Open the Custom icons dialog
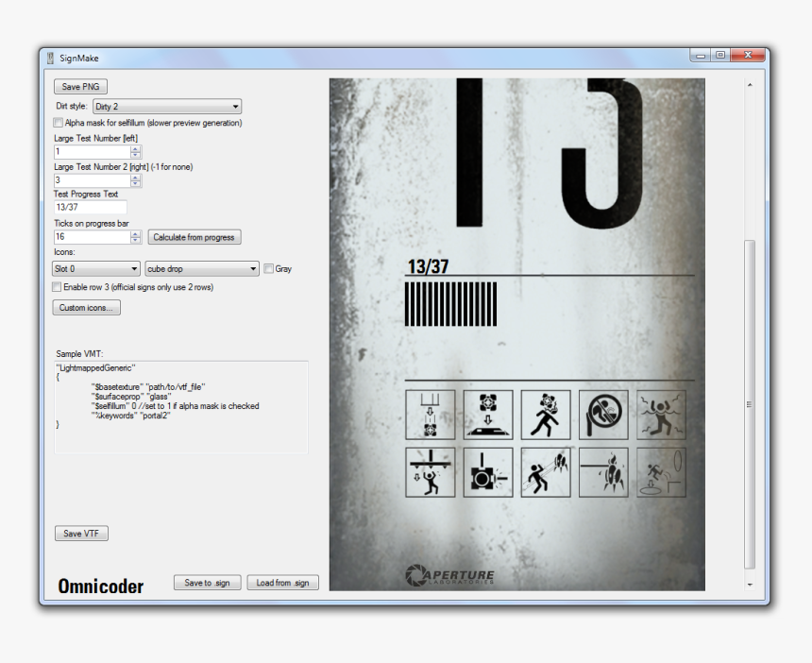 87,308
